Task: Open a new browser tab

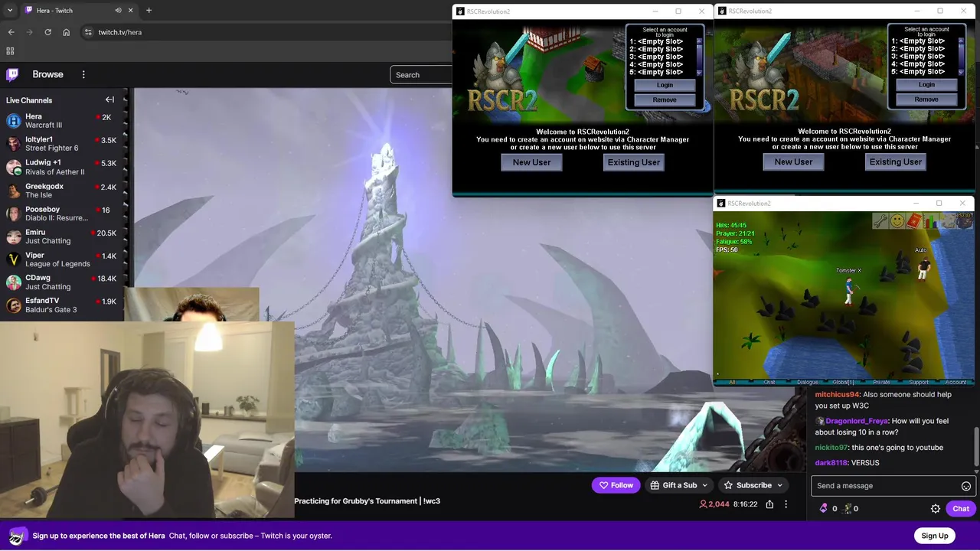Action: point(149,11)
